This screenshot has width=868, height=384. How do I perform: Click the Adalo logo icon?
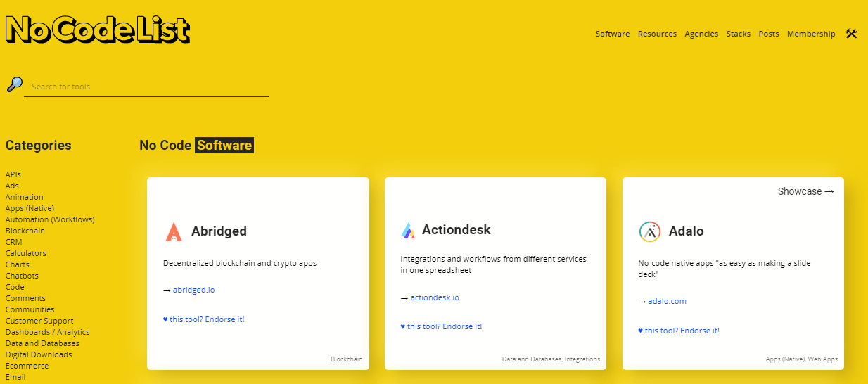[649, 231]
